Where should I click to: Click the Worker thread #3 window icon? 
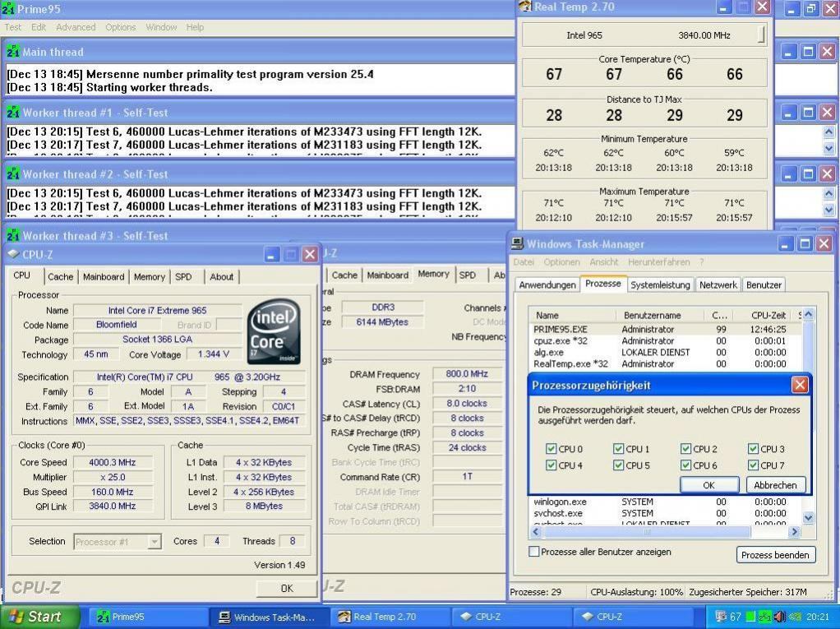(x=13, y=236)
